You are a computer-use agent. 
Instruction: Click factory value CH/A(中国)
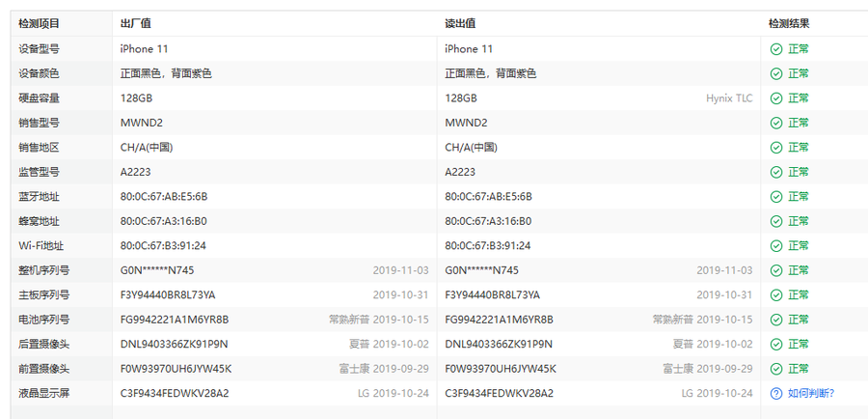[x=147, y=148]
